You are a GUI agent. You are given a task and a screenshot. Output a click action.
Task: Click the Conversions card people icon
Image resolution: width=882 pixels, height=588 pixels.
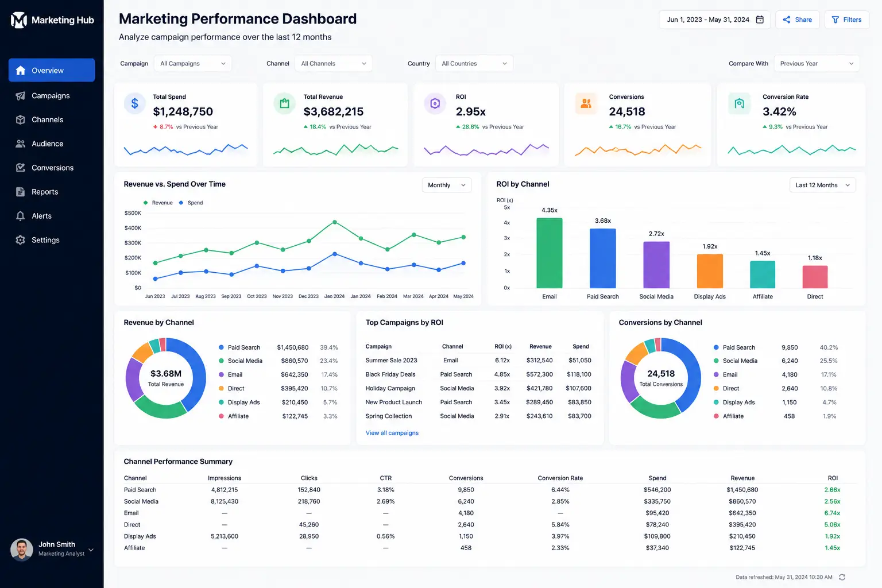click(586, 103)
